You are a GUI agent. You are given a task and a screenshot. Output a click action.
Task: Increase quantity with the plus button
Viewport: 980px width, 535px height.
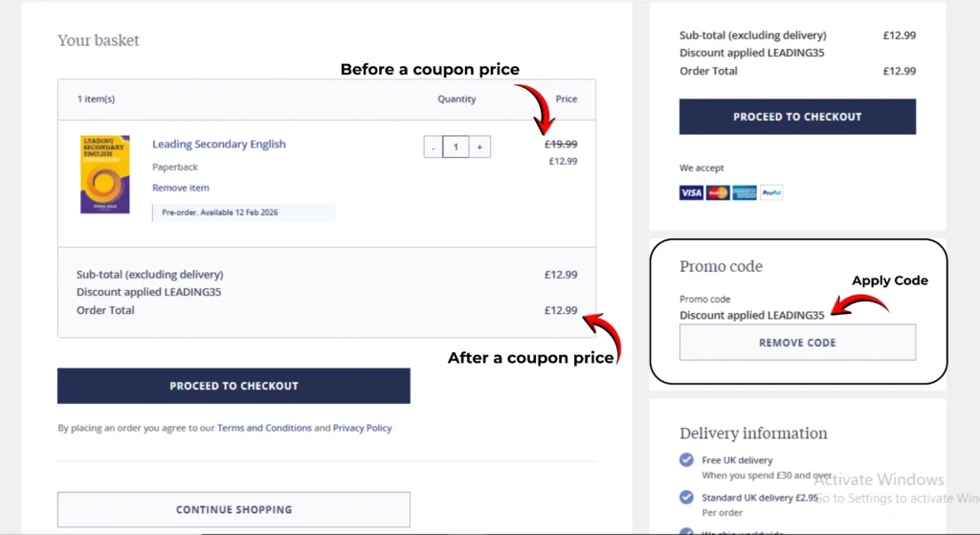[x=479, y=147]
